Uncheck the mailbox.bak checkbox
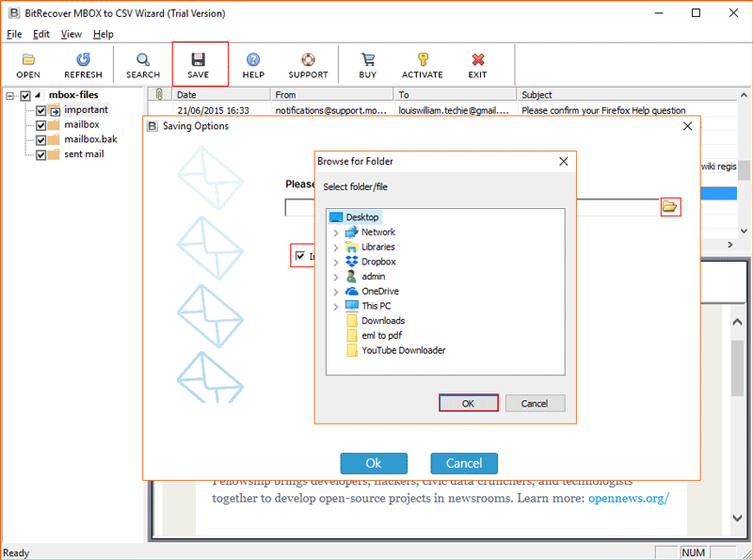 coord(40,140)
